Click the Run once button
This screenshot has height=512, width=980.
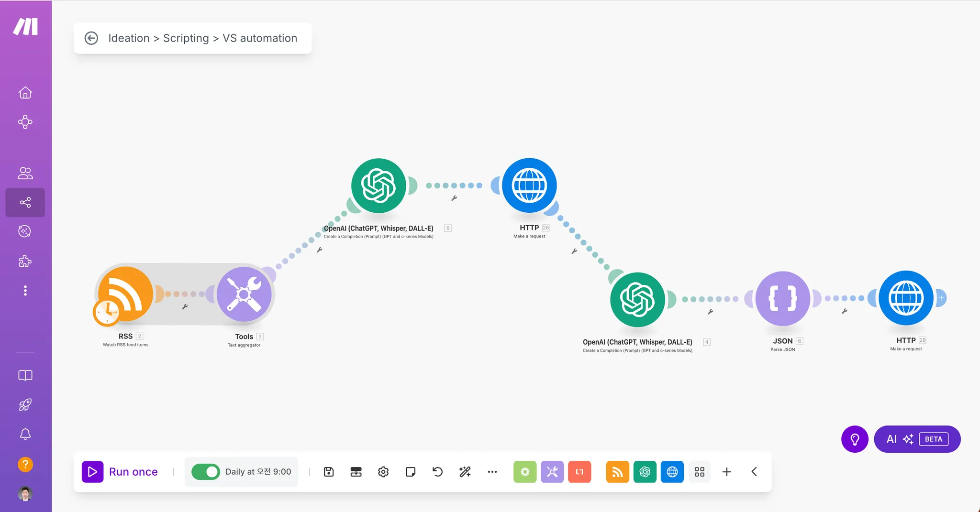point(120,472)
